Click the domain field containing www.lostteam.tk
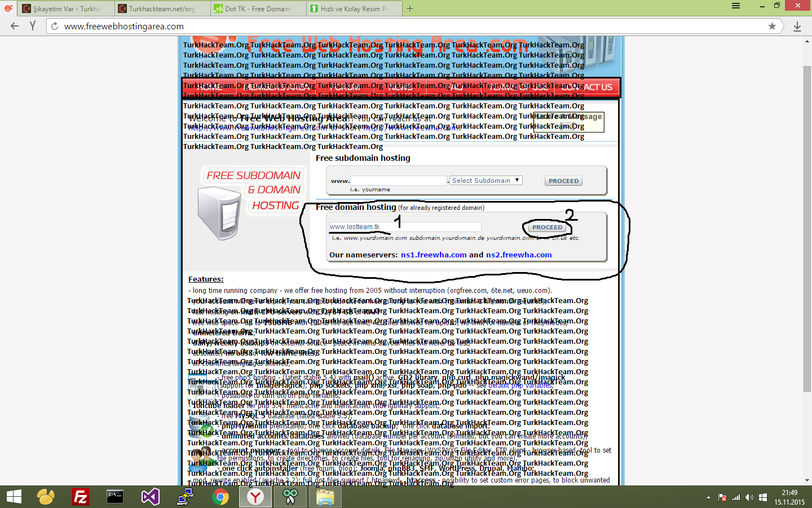The height and width of the screenshot is (508, 812). 405,226
